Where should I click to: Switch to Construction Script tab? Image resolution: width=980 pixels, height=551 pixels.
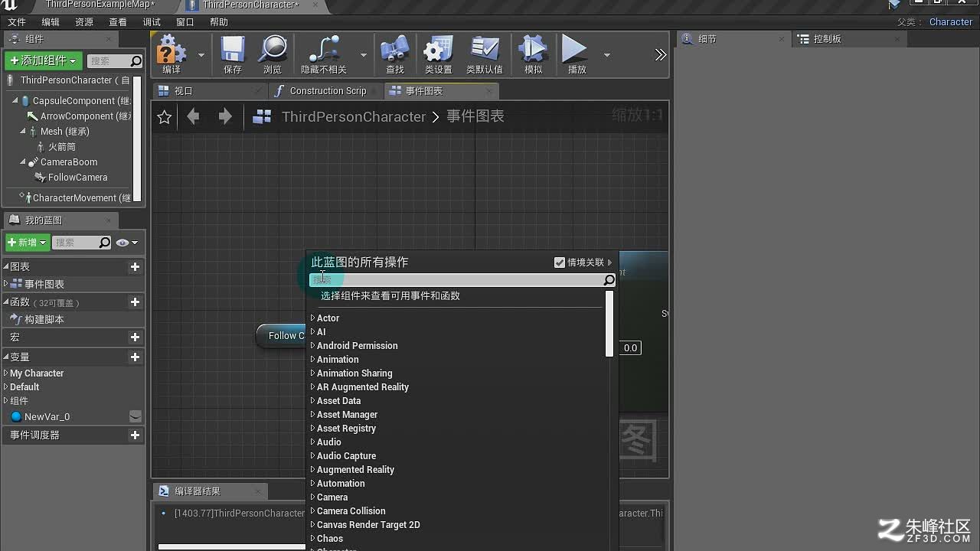pyautogui.click(x=328, y=91)
